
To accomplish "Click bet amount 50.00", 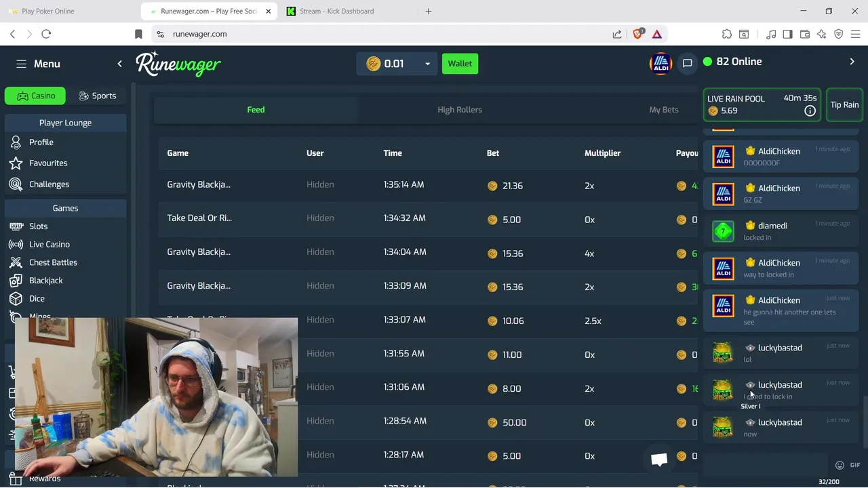I will pos(514,422).
